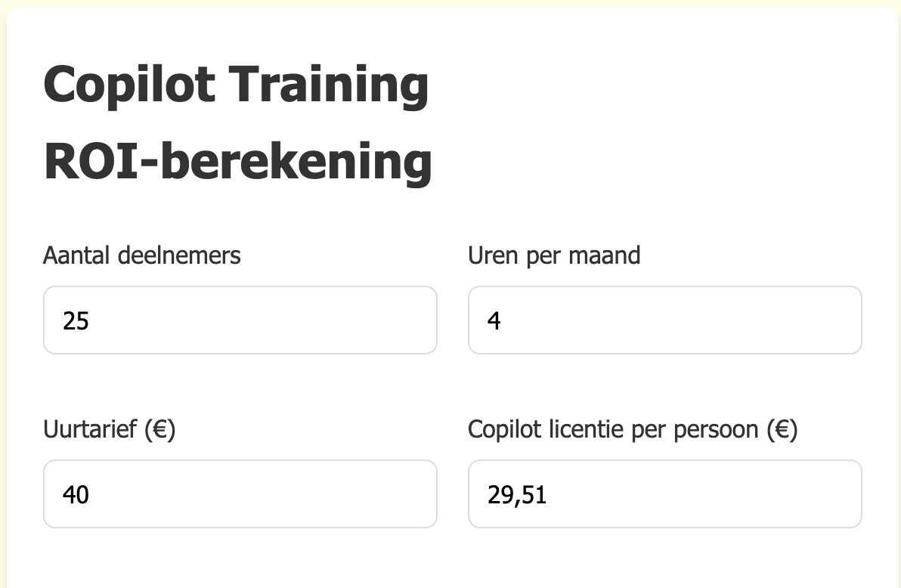Click the "ROI-berekening" heading line
Image resolution: width=901 pixels, height=588 pixels.
237,161
